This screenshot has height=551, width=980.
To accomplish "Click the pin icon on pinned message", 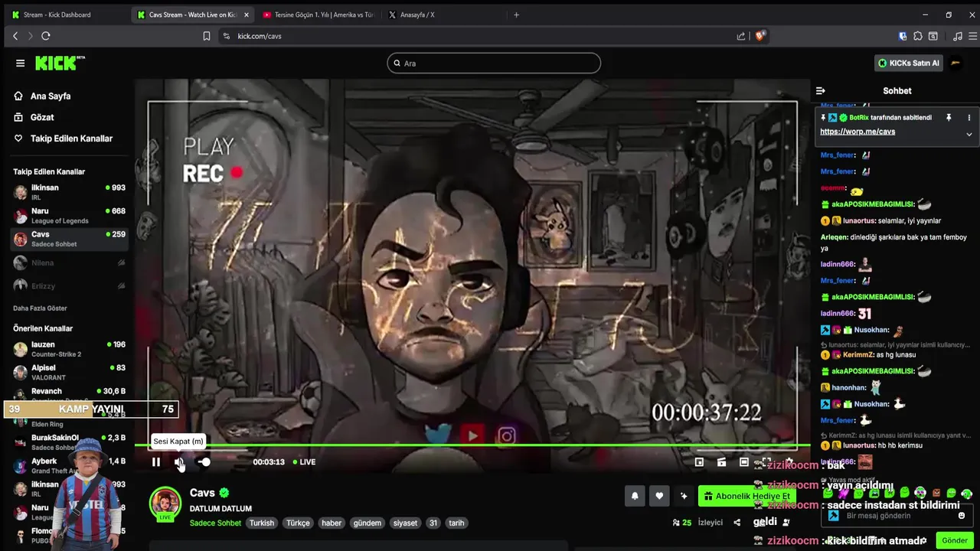I will (949, 118).
